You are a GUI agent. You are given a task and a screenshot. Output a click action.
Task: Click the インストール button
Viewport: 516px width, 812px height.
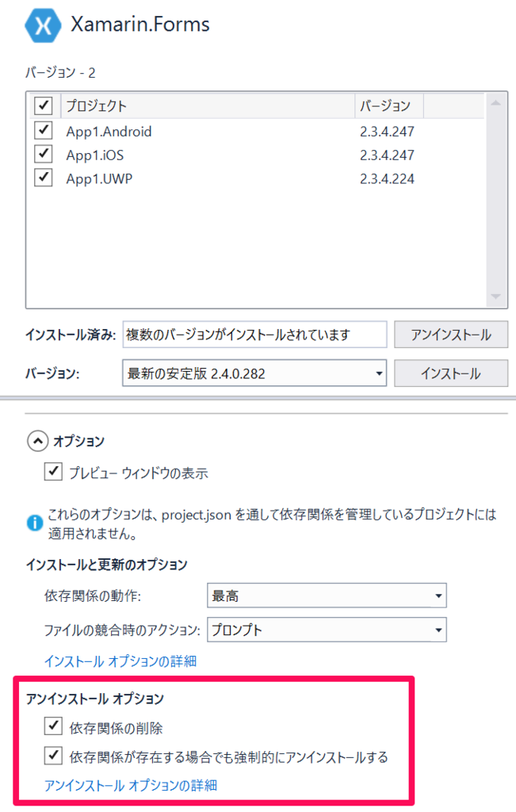coord(451,373)
